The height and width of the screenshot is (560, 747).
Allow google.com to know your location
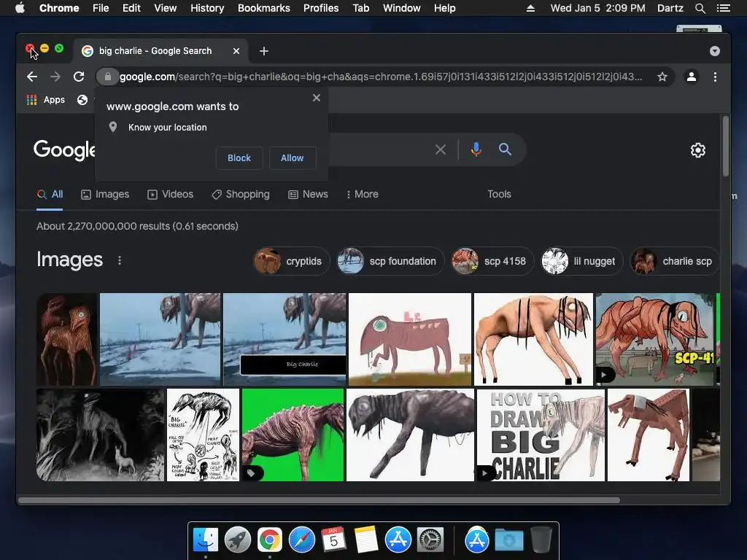tap(292, 158)
